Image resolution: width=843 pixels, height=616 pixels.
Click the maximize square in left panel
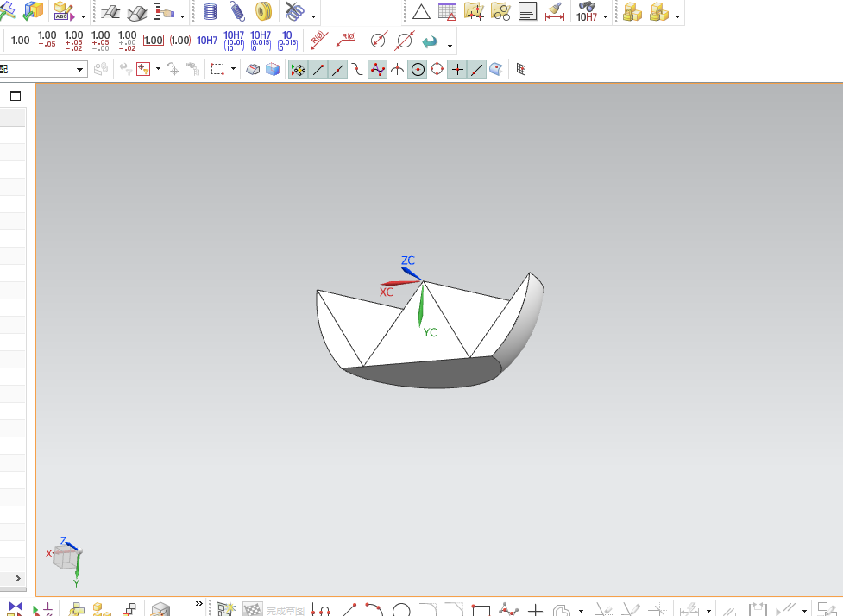16,97
